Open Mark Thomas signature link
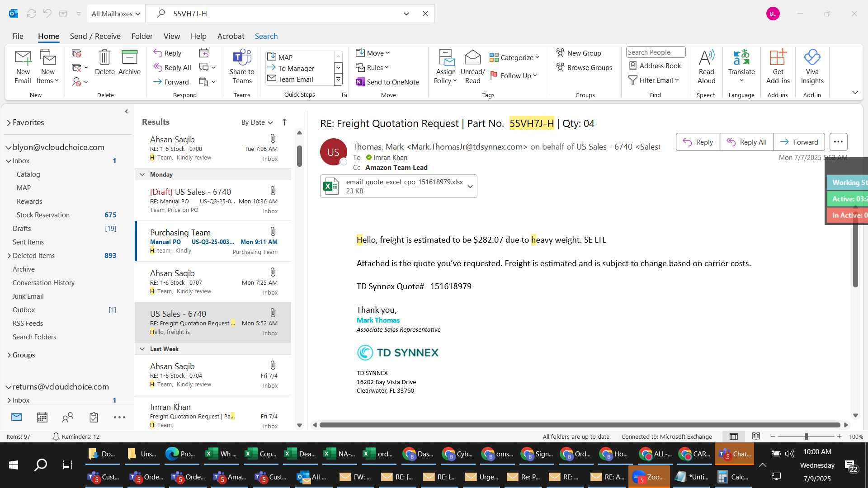 (x=378, y=320)
